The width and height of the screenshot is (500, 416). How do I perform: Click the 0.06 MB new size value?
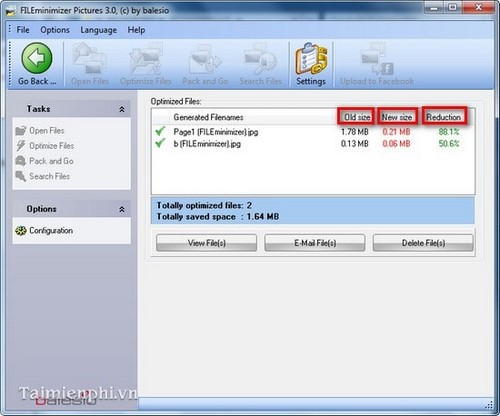(x=396, y=144)
